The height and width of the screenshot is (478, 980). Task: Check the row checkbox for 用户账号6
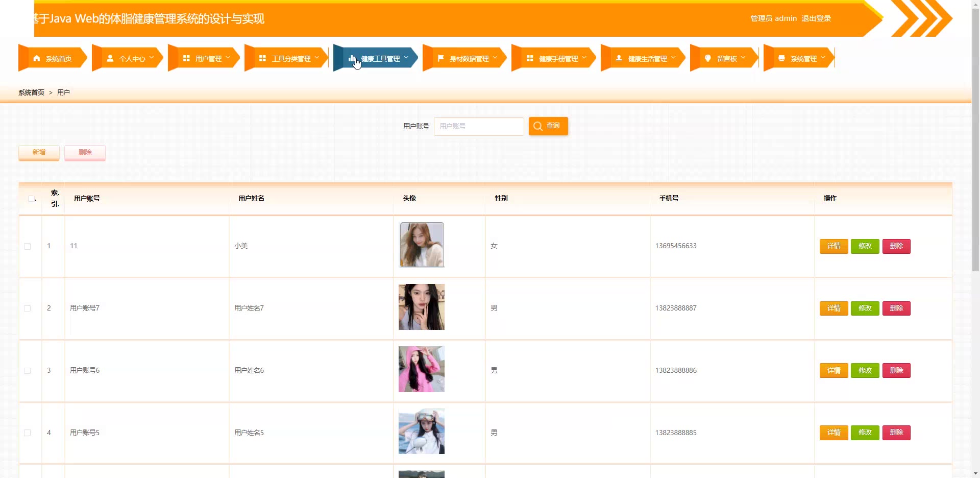point(28,371)
